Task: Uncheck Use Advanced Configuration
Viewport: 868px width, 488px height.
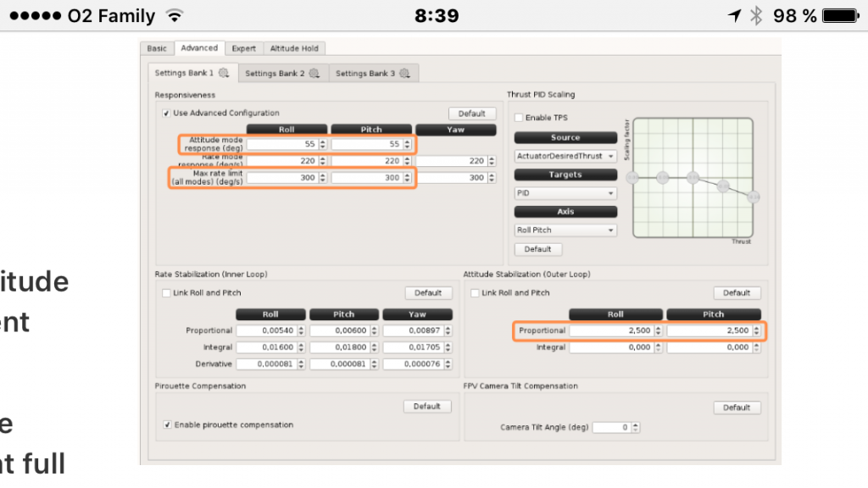Action: 166,113
